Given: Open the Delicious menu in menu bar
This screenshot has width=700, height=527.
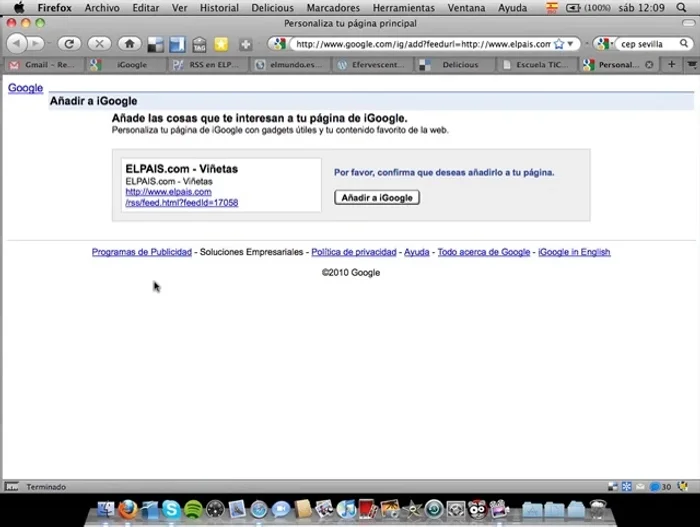Looking at the screenshot, I should [272, 8].
